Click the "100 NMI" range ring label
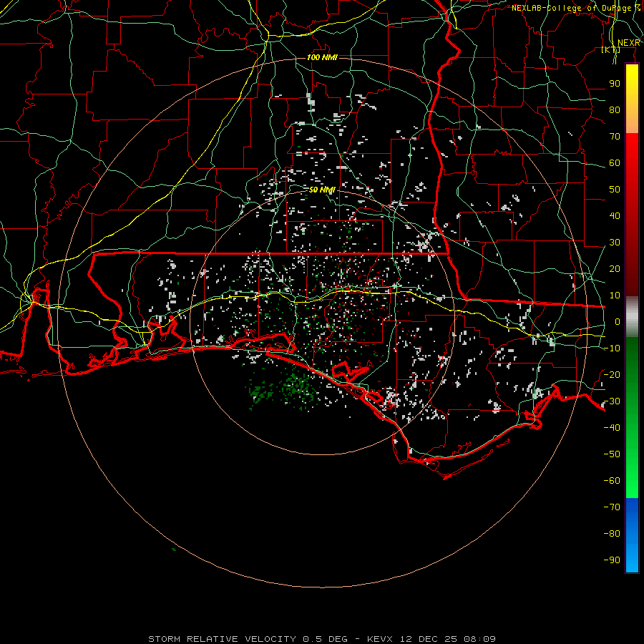Image resolution: width=644 pixels, height=644 pixels. [x=322, y=57]
